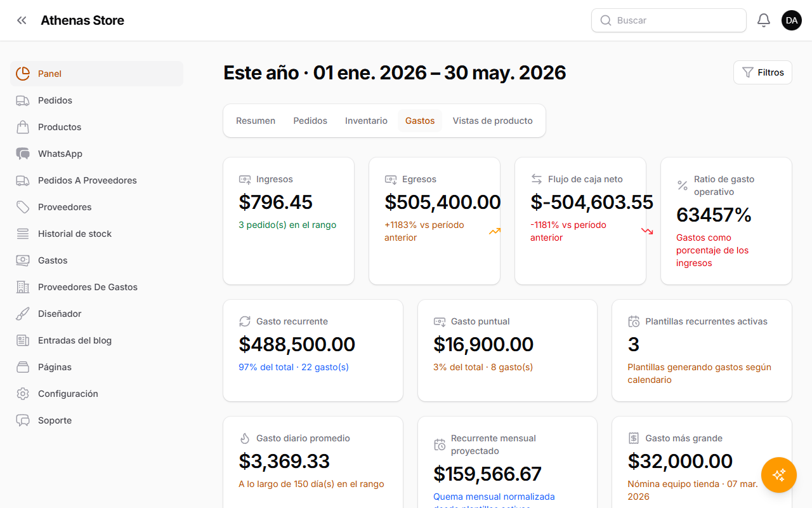
Task: Open WhatsApp in the sidebar
Action: click(x=97, y=154)
